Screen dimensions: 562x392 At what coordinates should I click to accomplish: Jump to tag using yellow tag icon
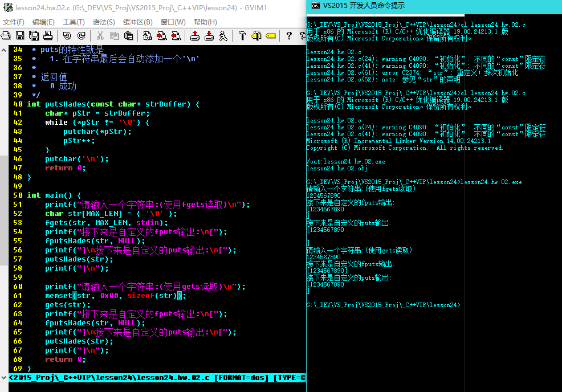coord(270,36)
